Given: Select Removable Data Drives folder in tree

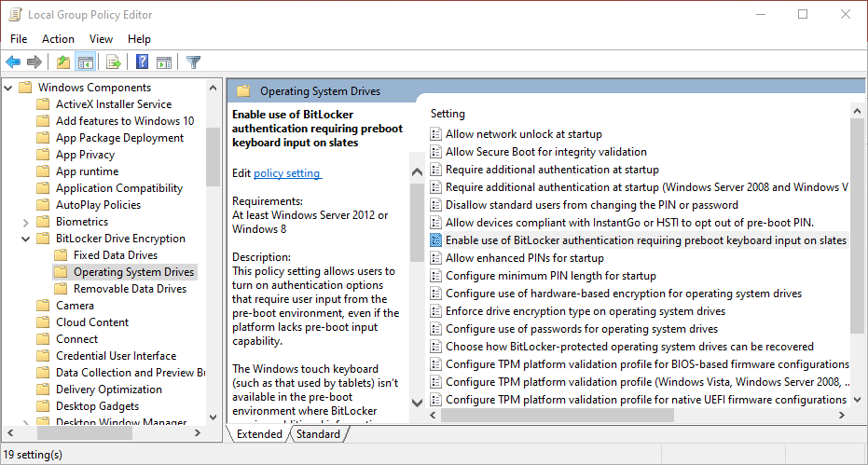Looking at the screenshot, I should pyautogui.click(x=130, y=289).
